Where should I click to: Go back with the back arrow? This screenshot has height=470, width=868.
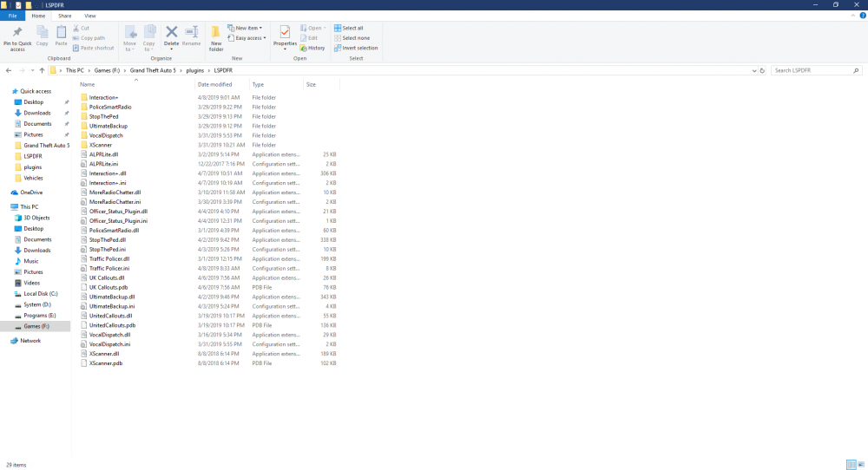tap(9, 70)
